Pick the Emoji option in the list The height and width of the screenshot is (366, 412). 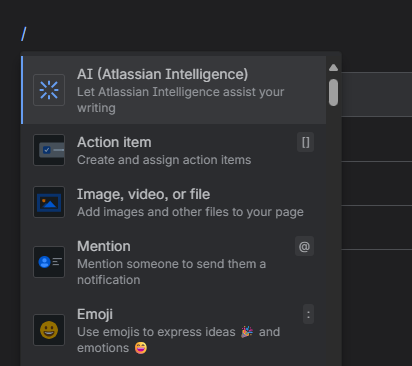174,330
